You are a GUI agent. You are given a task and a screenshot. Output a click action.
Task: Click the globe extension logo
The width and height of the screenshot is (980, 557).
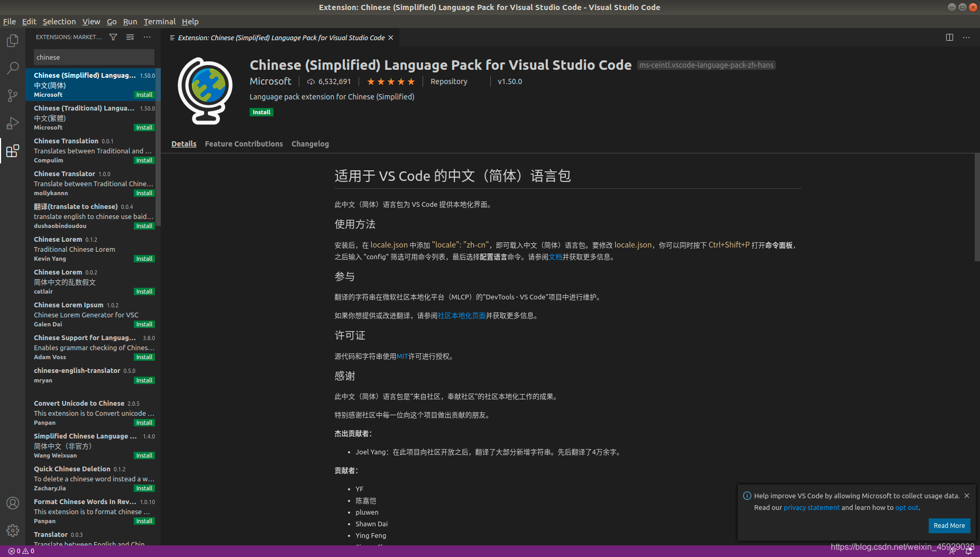pyautogui.click(x=205, y=90)
